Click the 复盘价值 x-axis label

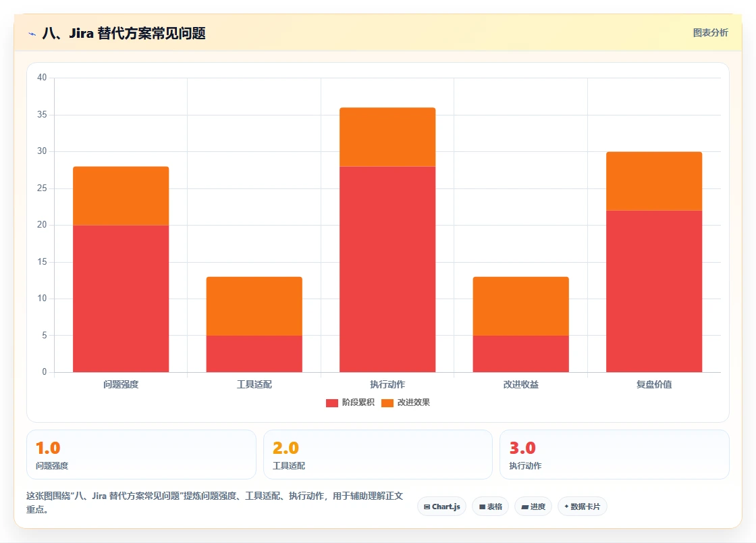pos(654,384)
